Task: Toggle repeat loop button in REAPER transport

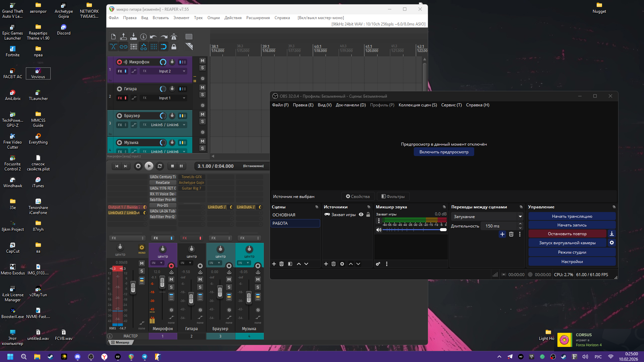Action: [160, 166]
